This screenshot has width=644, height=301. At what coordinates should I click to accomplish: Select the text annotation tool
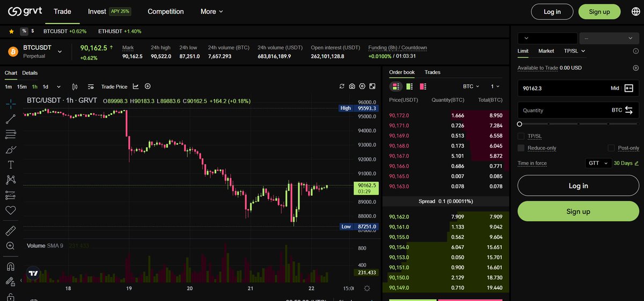point(11,165)
